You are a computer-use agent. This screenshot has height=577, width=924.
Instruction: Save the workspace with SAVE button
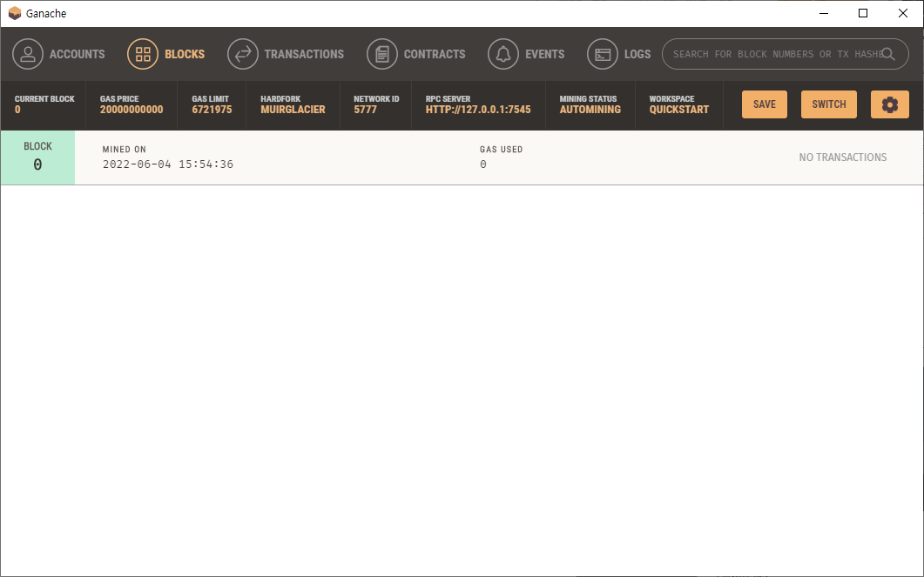(x=765, y=104)
